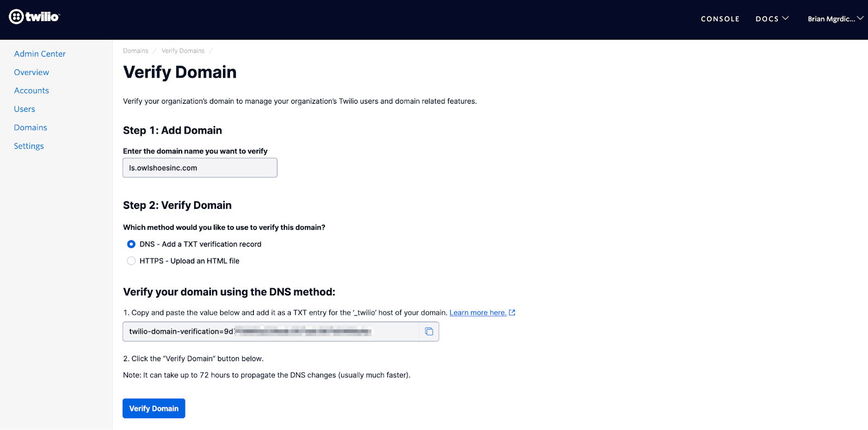Click the Verify Domains breadcrumb link
This screenshot has width=868, height=430.
[x=183, y=51]
